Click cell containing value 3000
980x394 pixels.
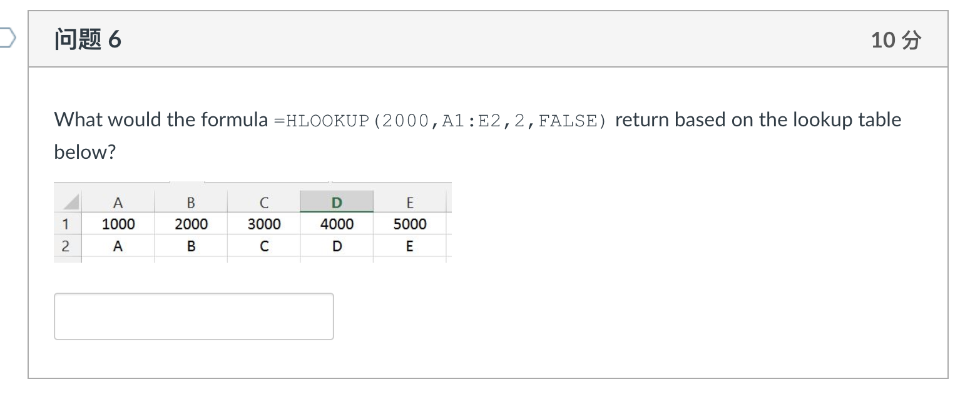(264, 223)
